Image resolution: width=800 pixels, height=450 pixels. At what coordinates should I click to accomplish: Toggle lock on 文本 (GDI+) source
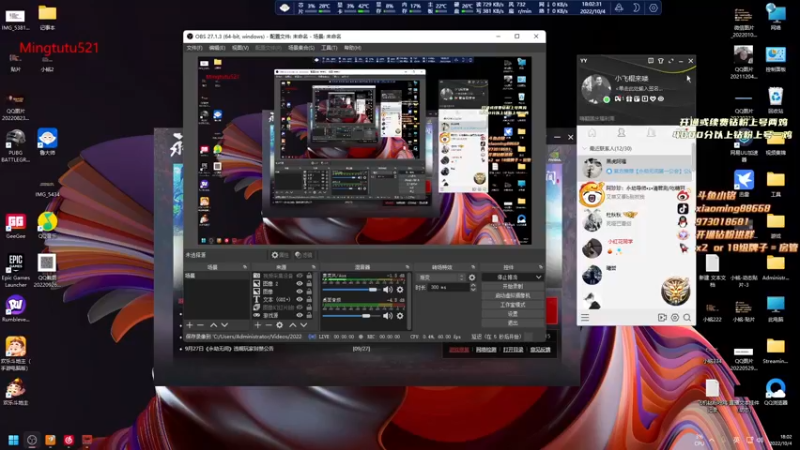click(x=309, y=299)
